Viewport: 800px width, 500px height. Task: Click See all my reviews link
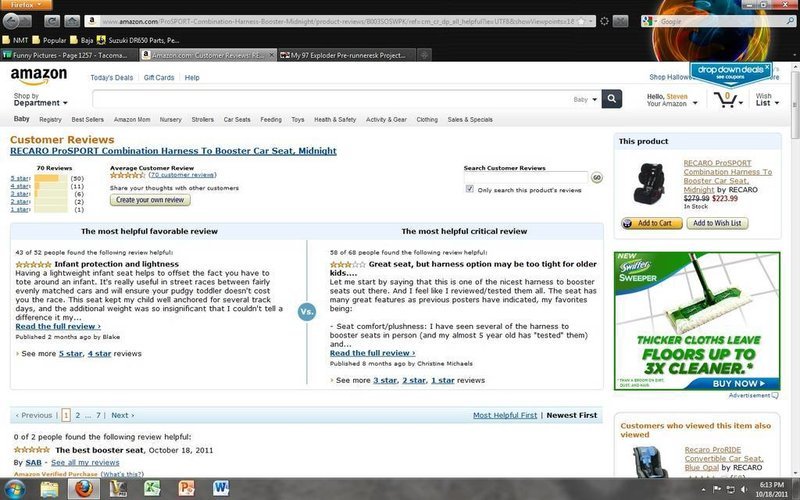pyautogui.click(x=85, y=463)
